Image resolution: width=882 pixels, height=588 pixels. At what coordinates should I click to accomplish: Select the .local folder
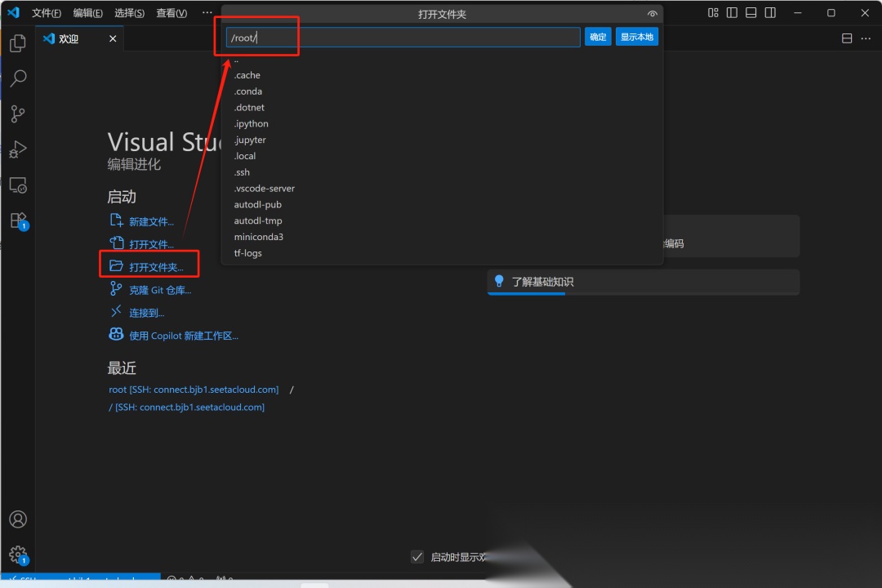442,156
